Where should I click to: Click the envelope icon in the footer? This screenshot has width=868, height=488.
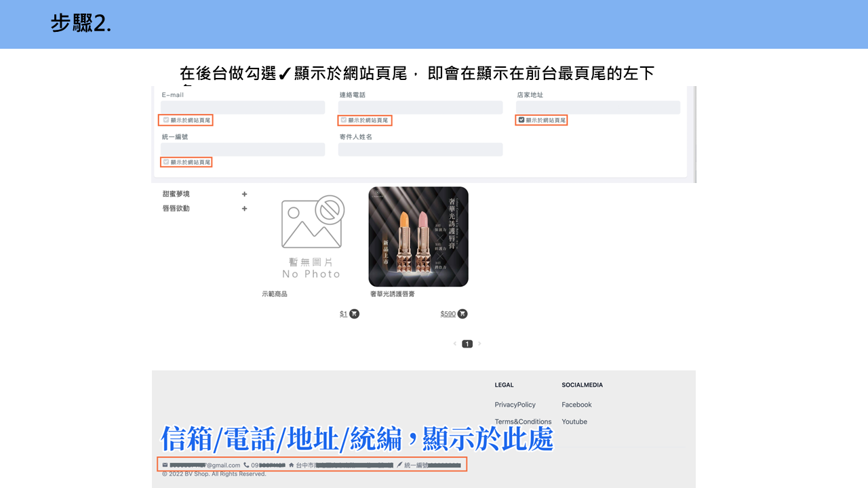165,465
